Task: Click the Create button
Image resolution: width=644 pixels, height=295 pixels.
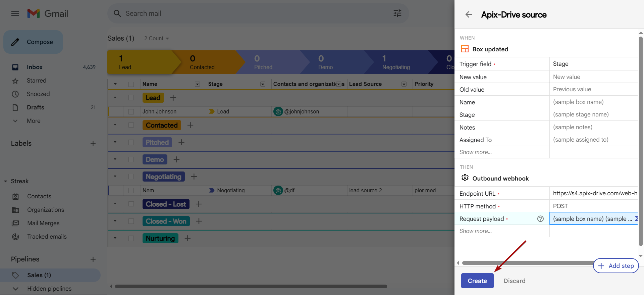Action: [x=477, y=281]
